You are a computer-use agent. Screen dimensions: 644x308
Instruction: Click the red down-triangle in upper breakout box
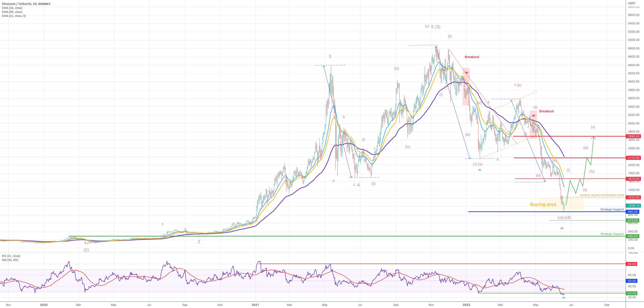(466, 73)
